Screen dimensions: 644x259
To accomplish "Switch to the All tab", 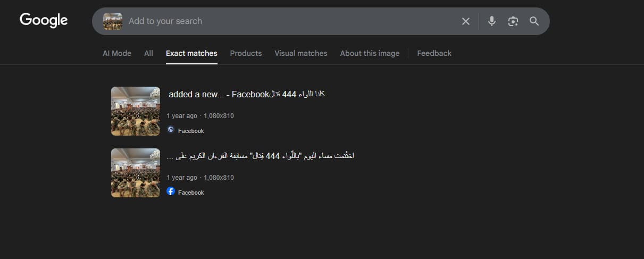I will pos(148,53).
